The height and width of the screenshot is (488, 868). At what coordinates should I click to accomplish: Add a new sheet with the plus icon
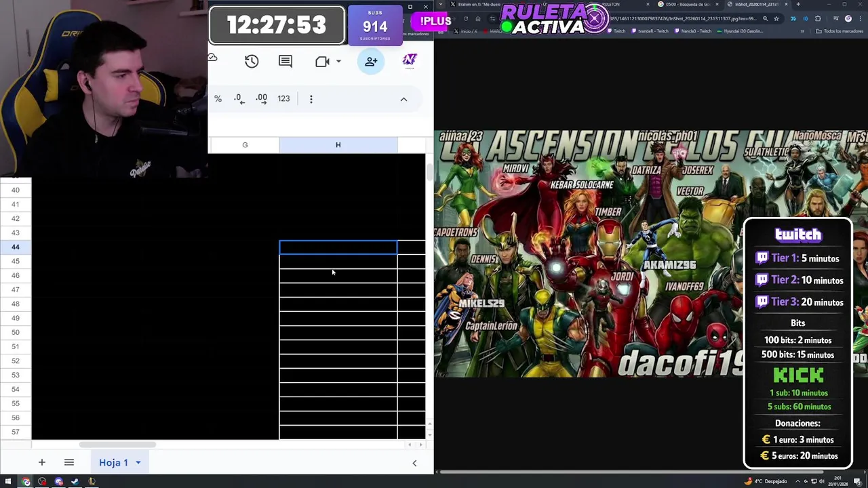pyautogui.click(x=41, y=462)
